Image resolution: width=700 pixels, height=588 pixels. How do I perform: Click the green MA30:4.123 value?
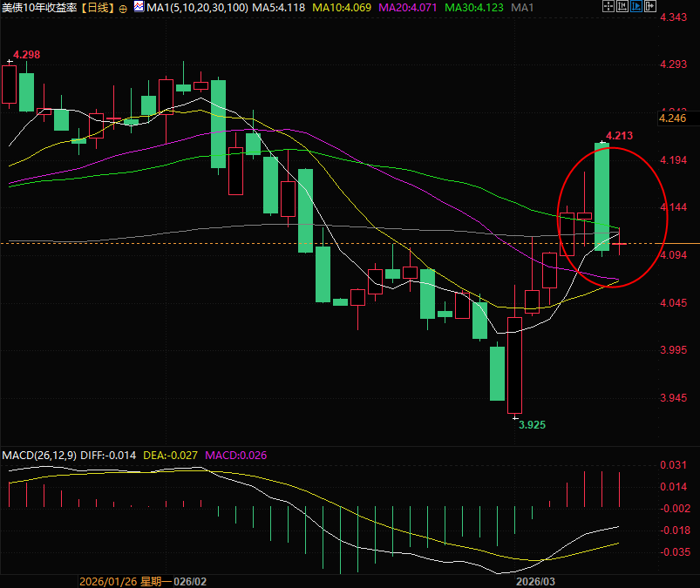tap(474, 8)
